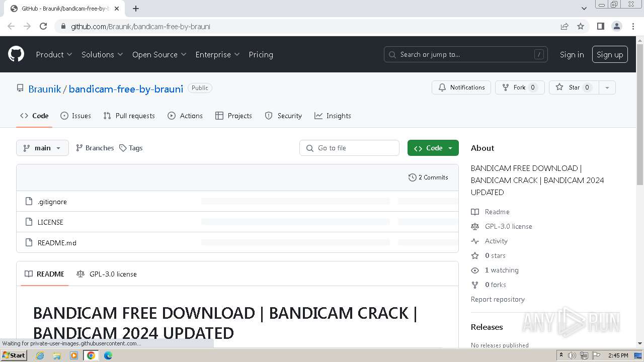Switch to GPL-3.0 license tab
644x362 pixels.
107,274
